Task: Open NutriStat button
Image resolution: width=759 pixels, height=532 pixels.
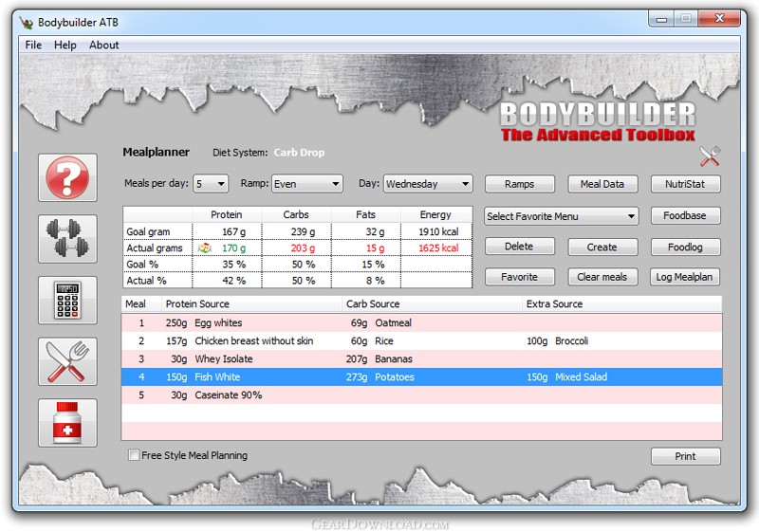Action: (x=685, y=184)
